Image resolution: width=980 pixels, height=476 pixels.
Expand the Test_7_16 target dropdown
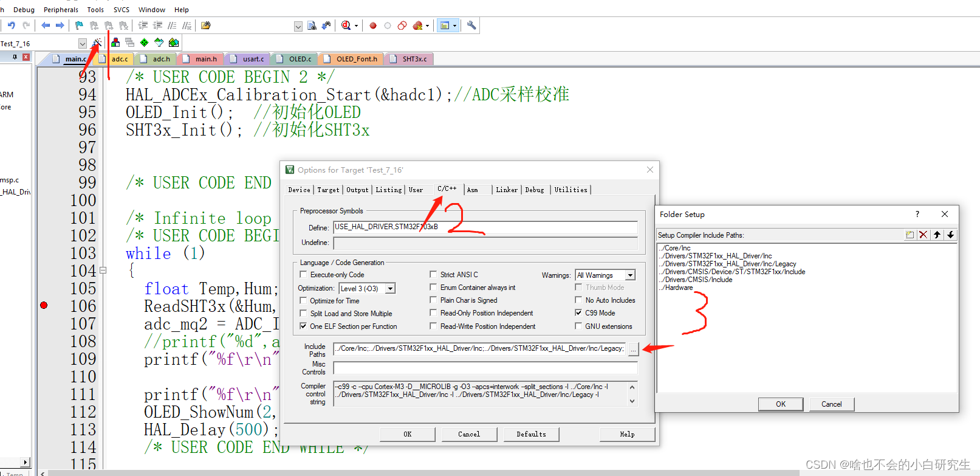[82, 43]
